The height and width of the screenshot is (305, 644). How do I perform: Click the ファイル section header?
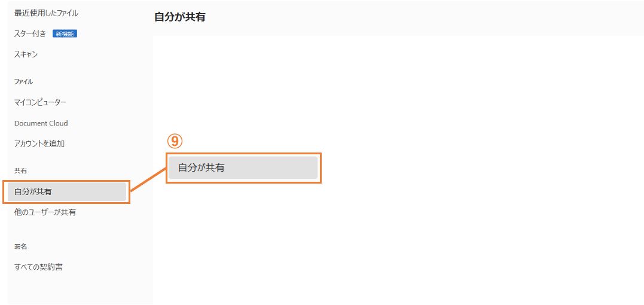pos(23,81)
